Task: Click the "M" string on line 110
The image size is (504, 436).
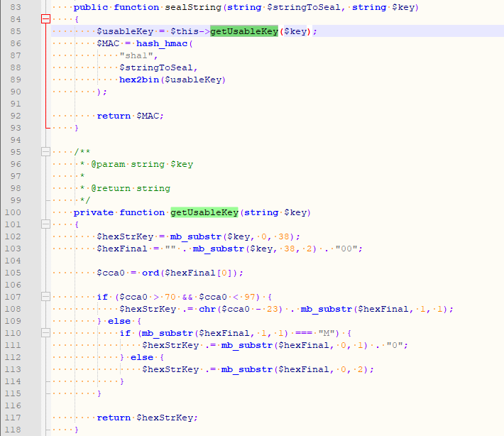Action: click(x=327, y=333)
